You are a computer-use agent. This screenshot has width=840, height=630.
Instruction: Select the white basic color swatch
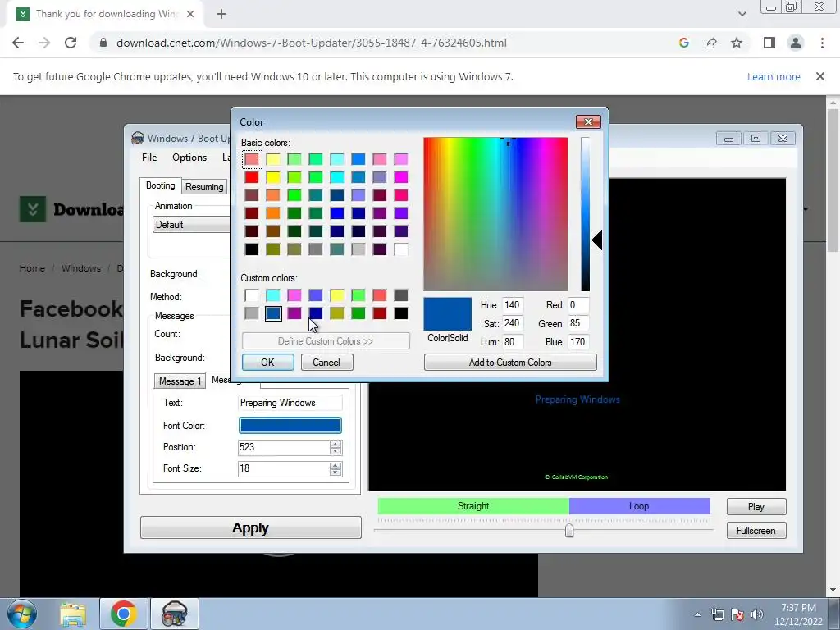tap(400, 249)
